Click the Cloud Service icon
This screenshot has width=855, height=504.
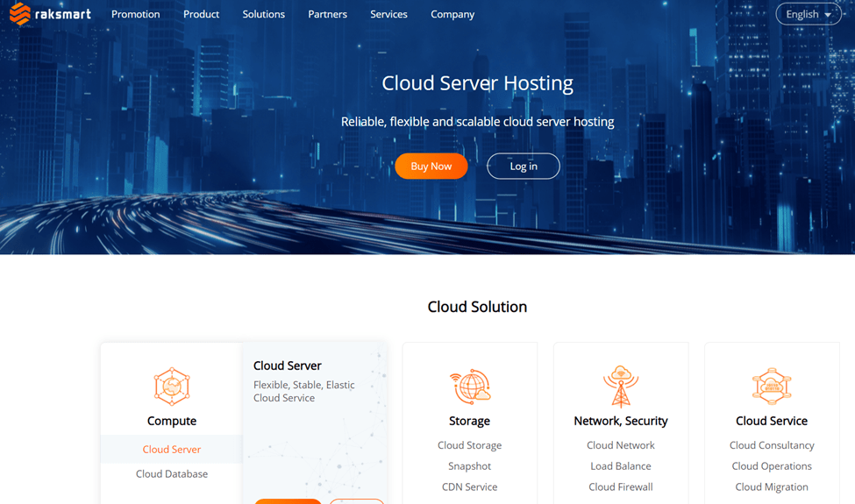coord(772,386)
